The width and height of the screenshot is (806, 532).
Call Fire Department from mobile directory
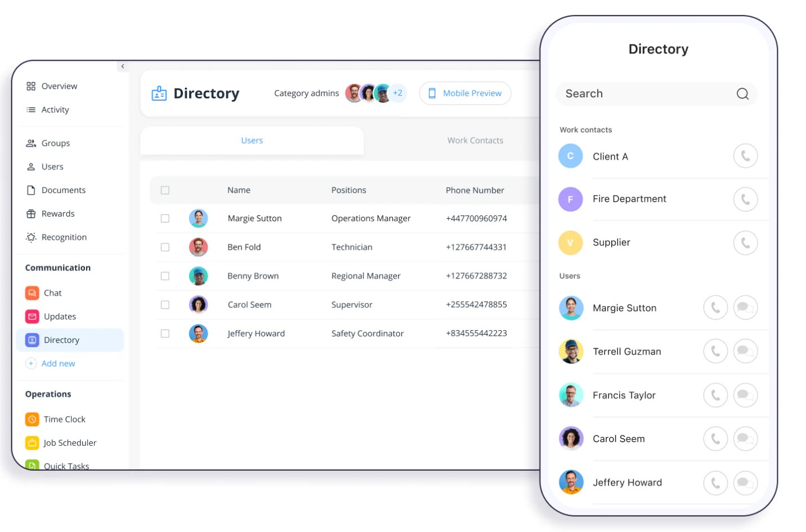[x=745, y=199]
